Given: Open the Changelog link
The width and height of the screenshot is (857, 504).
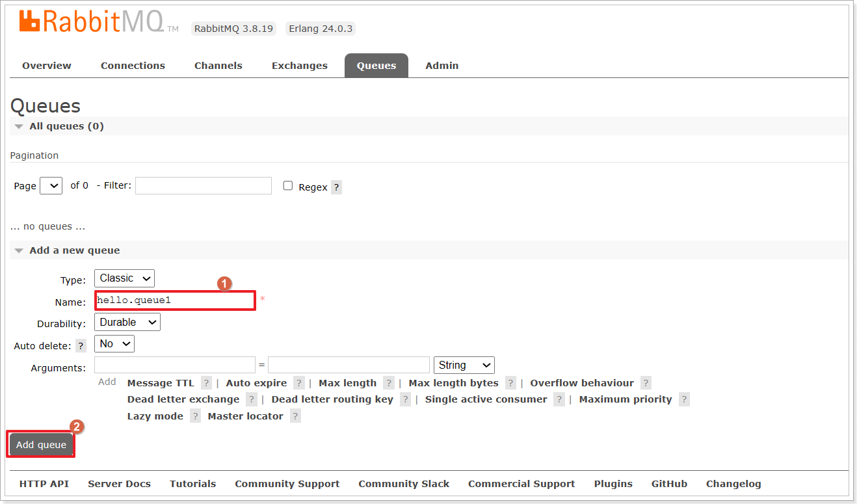Looking at the screenshot, I should [x=733, y=484].
